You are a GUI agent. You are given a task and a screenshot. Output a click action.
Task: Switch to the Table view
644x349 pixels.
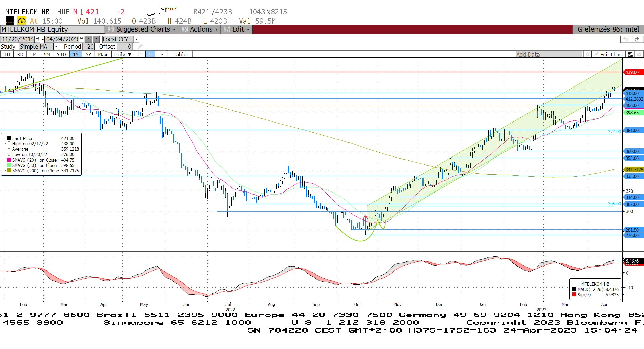[180, 54]
